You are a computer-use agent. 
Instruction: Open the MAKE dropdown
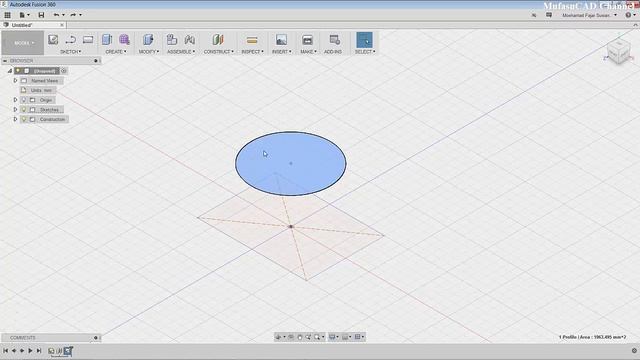pos(308,52)
